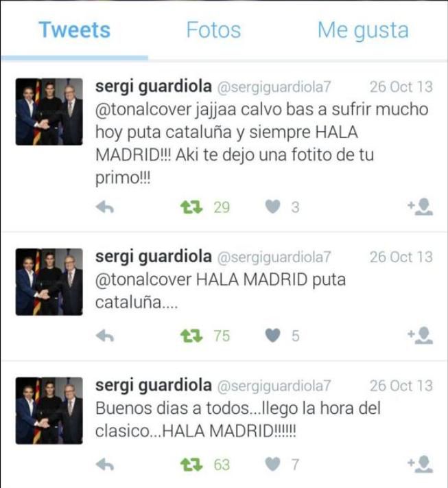Follow user icon on second tweet
Screen dimensions: 448x488
421,336
